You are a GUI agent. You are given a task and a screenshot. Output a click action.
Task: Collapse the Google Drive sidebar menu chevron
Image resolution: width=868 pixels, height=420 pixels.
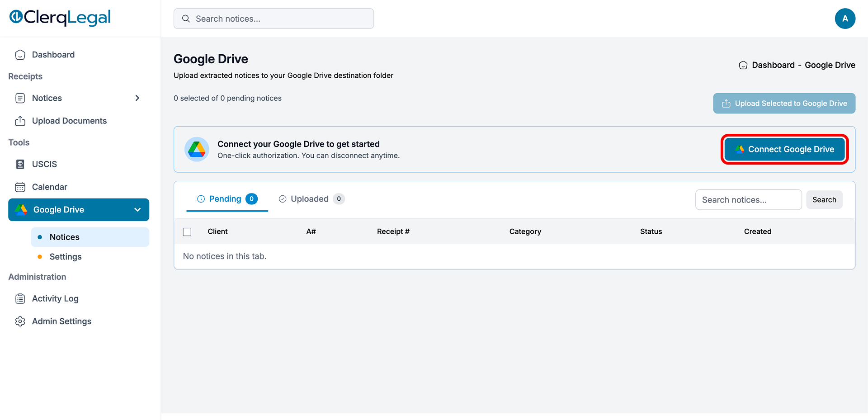coord(137,210)
